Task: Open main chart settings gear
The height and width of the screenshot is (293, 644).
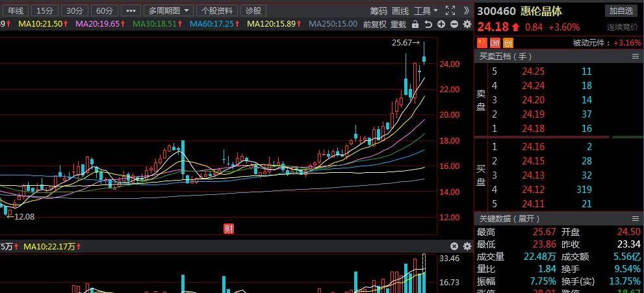Action: coord(467,24)
